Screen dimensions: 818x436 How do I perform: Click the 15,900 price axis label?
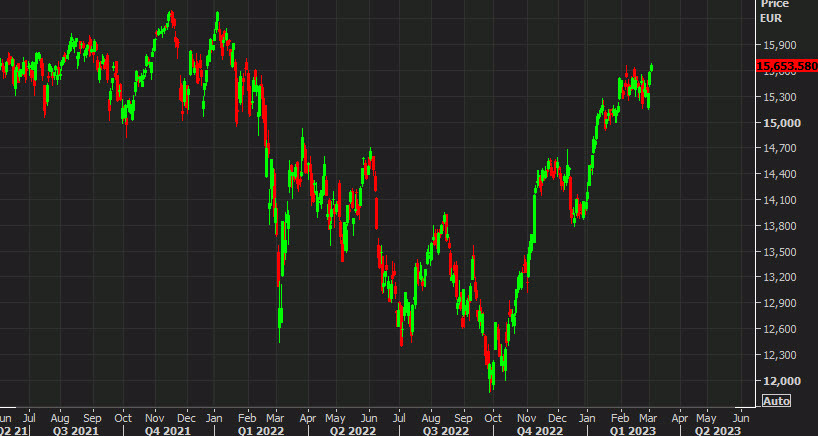point(779,45)
